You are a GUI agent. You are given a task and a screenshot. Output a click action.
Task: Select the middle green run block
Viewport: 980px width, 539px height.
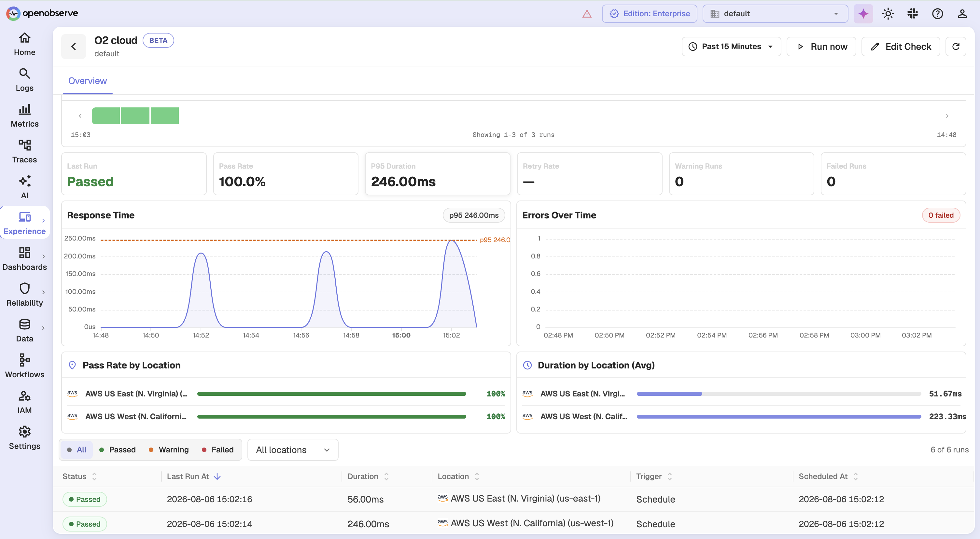135,116
